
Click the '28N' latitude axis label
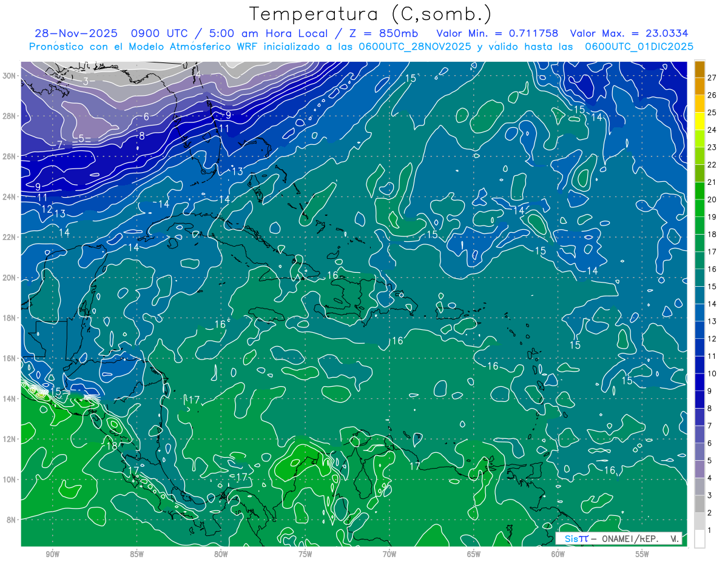click(10, 116)
